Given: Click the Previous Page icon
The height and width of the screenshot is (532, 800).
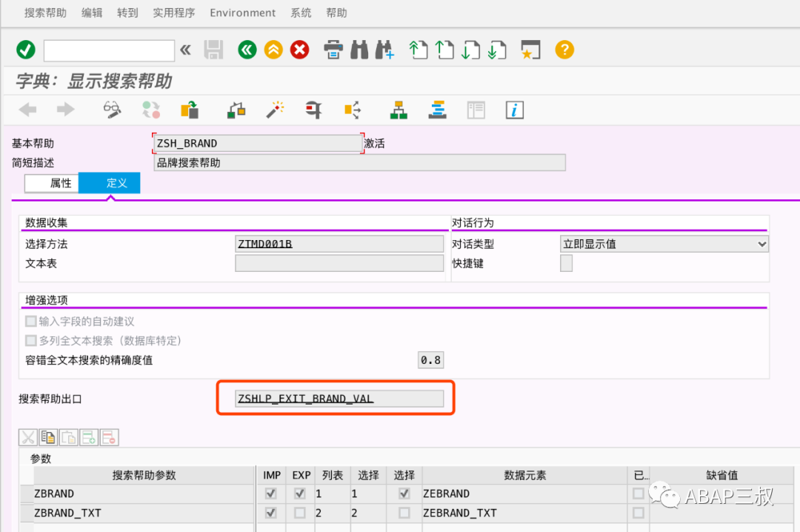Looking at the screenshot, I should pyautogui.click(x=444, y=50).
